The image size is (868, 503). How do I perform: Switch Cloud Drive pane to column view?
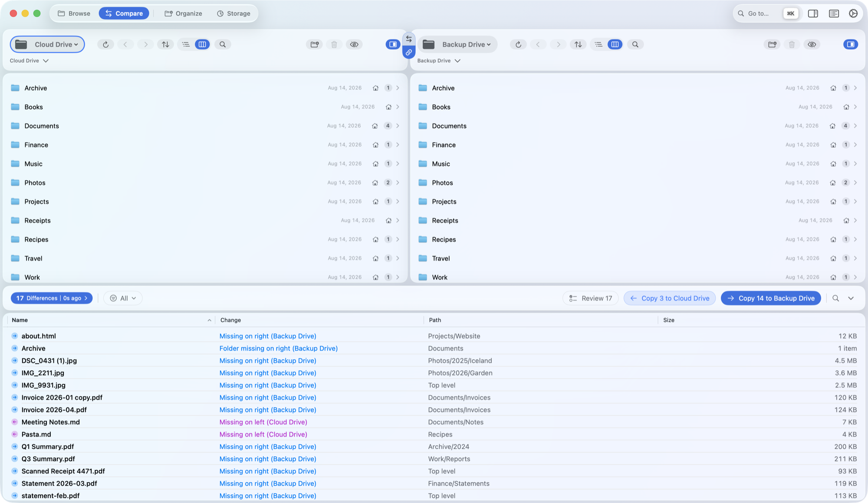point(202,44)
